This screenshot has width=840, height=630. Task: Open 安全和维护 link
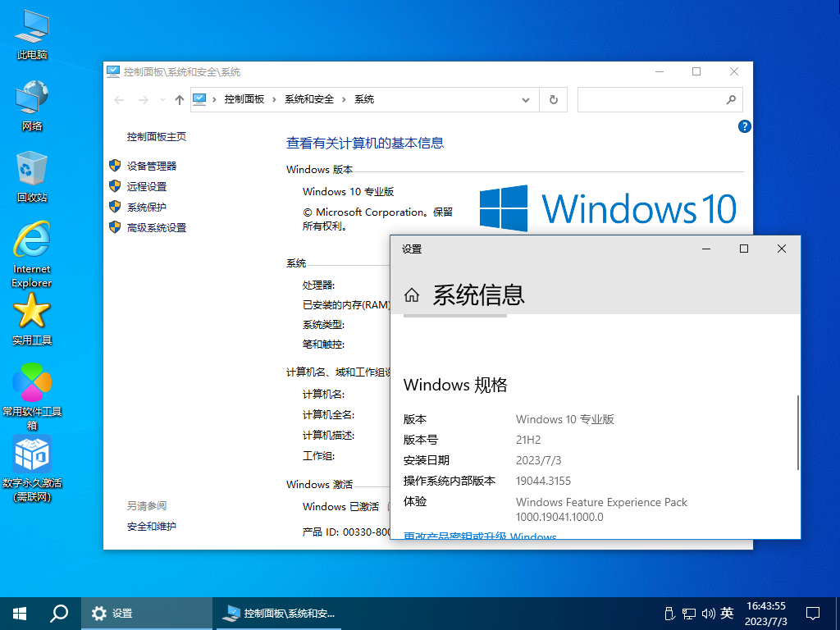coord(152,526)
